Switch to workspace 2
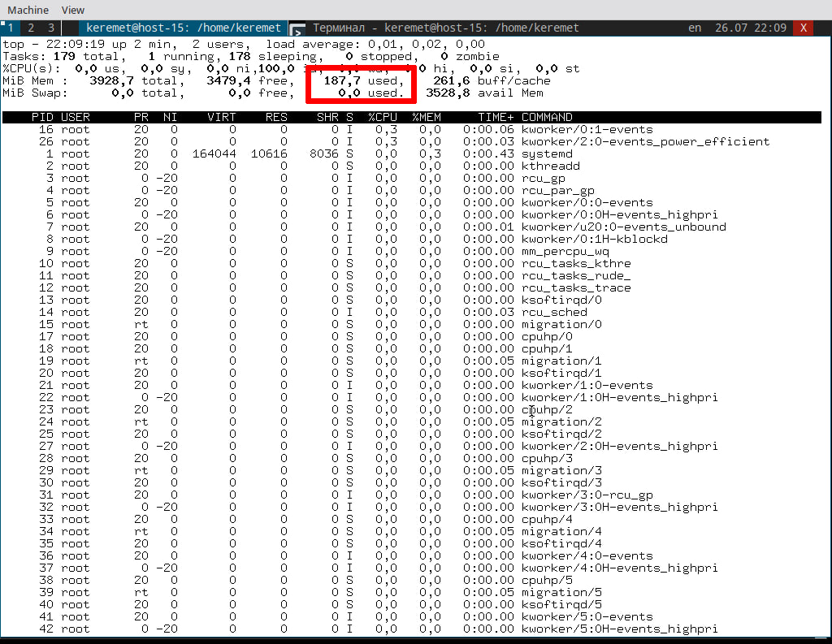The width and height of the screenshot is (832, 644). coord(31,28)
